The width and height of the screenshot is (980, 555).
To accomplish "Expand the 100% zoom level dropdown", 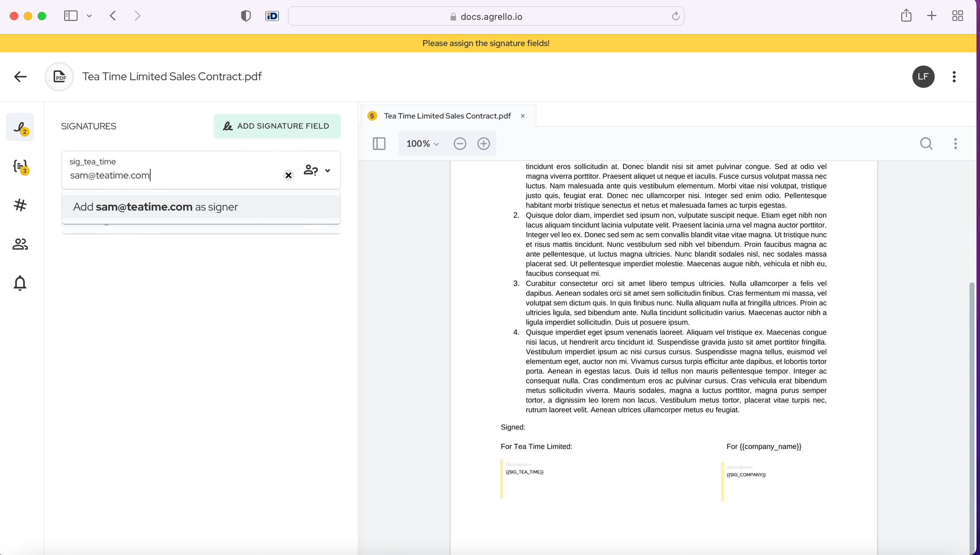I will (422, 144).
